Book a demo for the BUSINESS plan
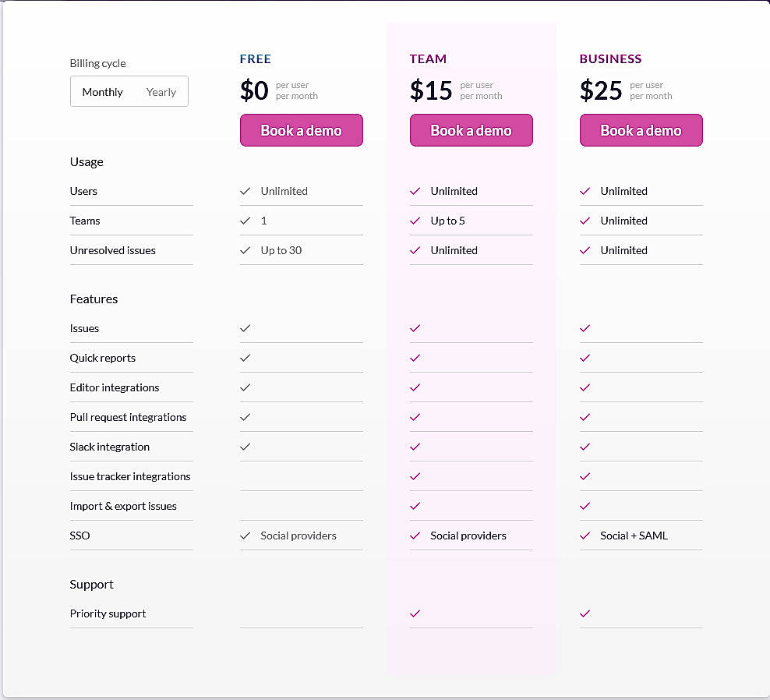 (641, 130)
